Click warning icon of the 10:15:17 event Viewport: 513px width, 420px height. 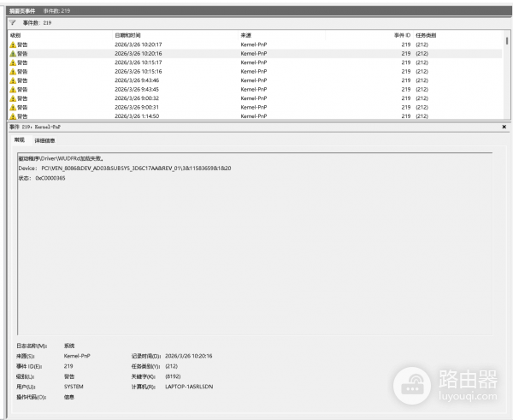click(x=13, y=62)
